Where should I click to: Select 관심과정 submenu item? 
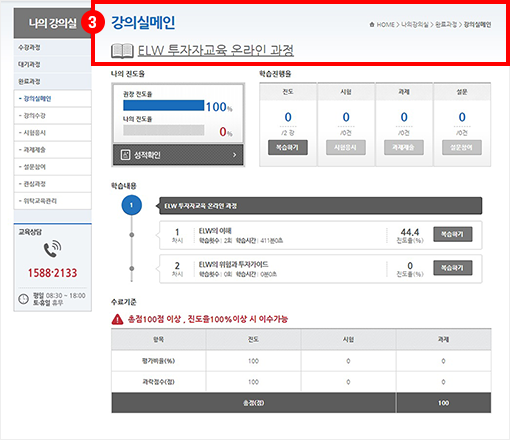click(53, 184)
